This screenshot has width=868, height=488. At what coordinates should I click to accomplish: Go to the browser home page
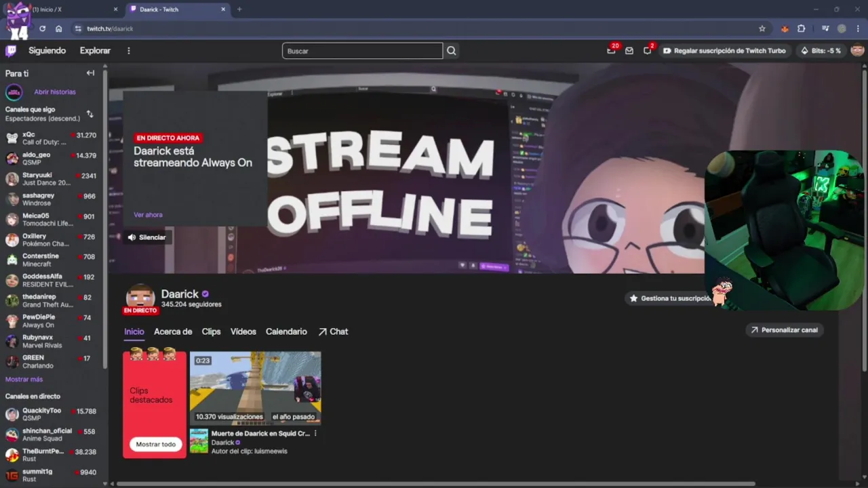(x=59, y=28)
